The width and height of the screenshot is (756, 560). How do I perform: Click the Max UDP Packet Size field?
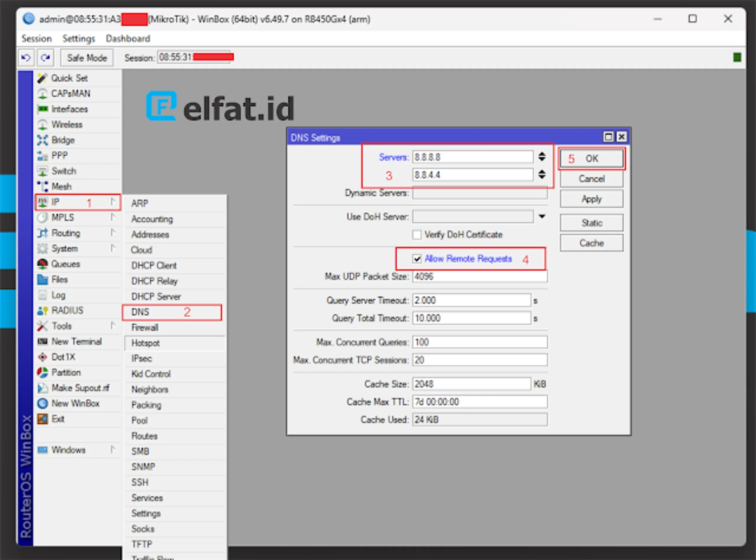point(480,277)
